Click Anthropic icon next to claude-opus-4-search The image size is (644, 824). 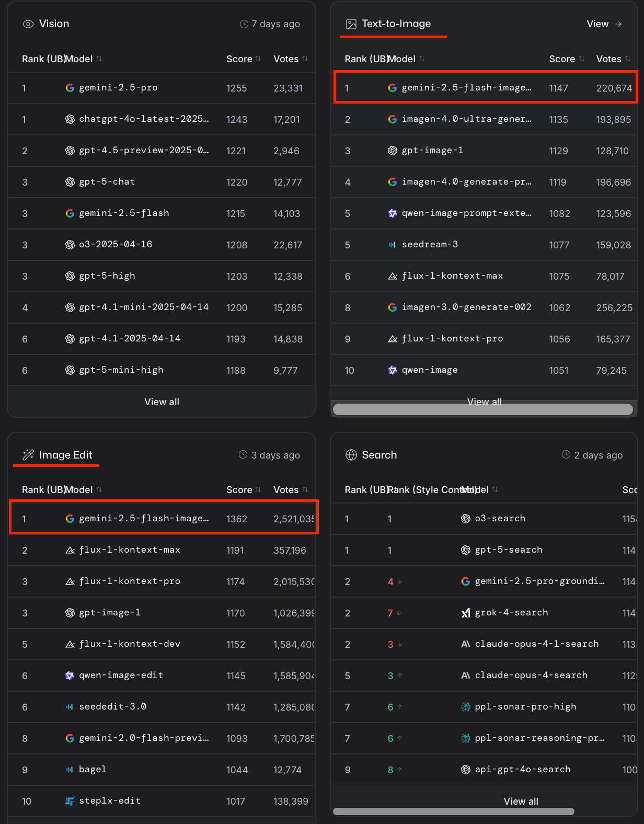coord(465,676)
